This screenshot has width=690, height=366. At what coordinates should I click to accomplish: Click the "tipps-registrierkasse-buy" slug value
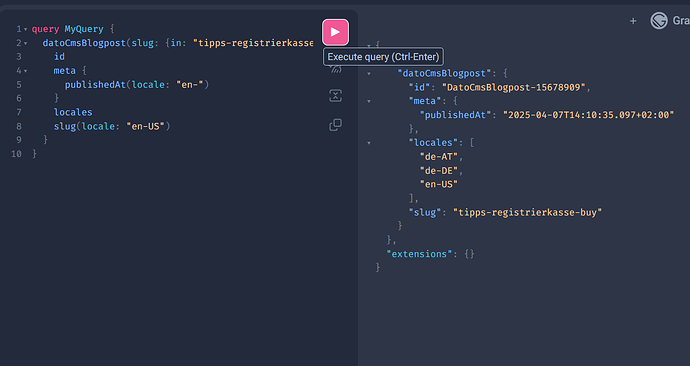point(527,212)
